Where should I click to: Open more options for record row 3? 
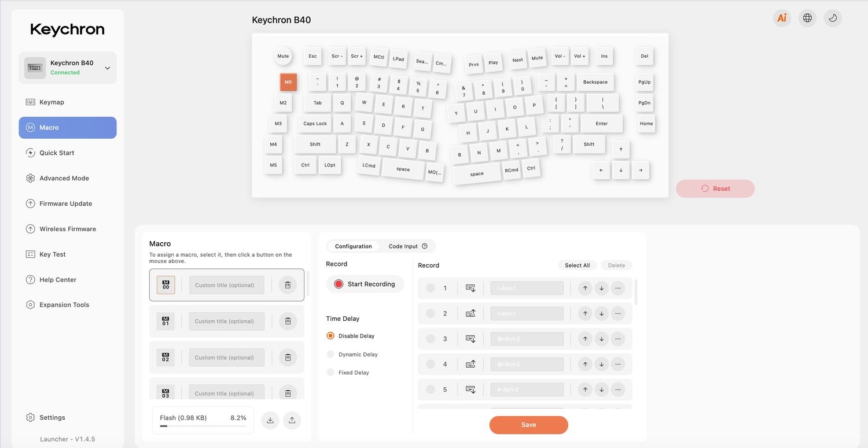(x=618, y=339)
